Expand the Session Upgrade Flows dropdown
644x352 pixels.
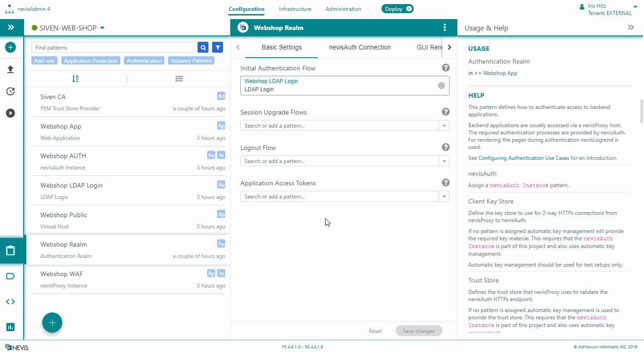point(444,126)
